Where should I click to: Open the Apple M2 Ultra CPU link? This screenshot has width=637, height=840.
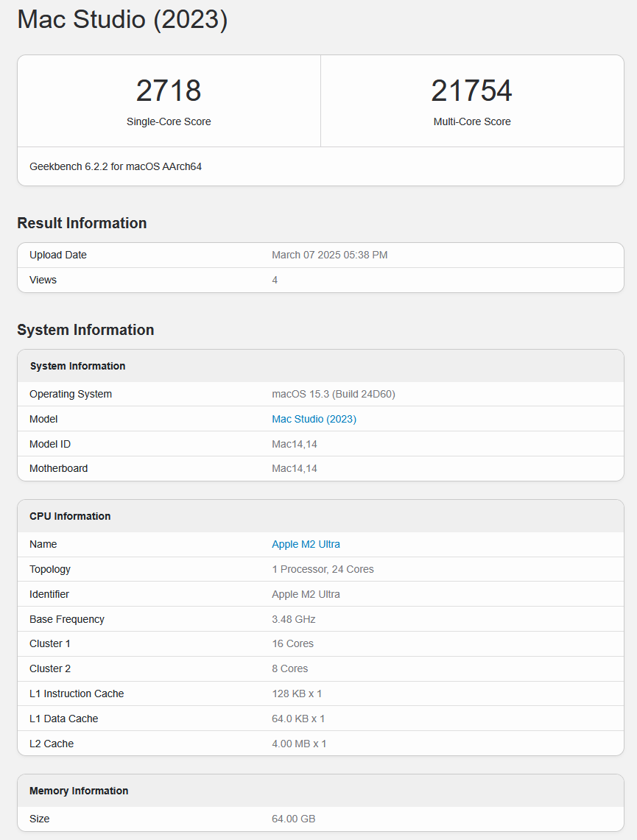pos(306,544)
